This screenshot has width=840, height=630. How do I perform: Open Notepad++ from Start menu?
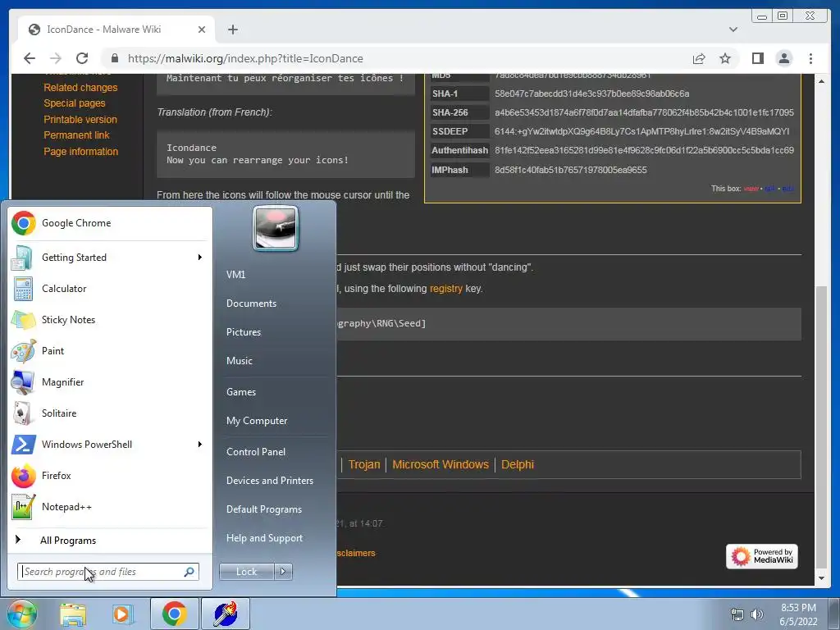109,507
